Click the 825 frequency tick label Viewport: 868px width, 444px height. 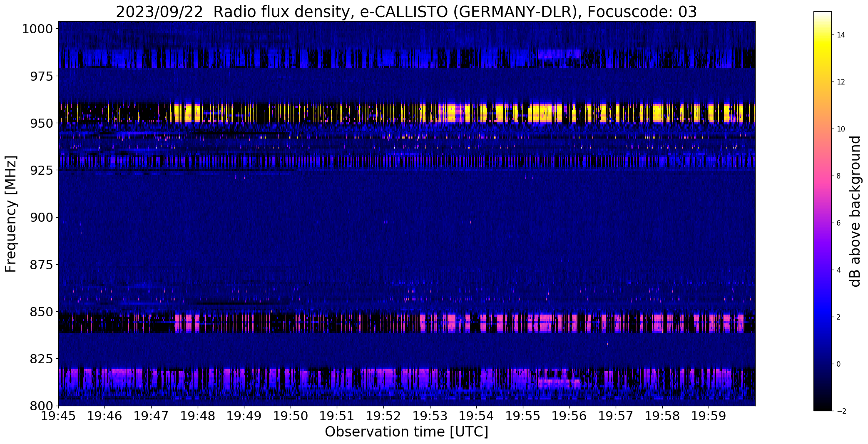42,358
